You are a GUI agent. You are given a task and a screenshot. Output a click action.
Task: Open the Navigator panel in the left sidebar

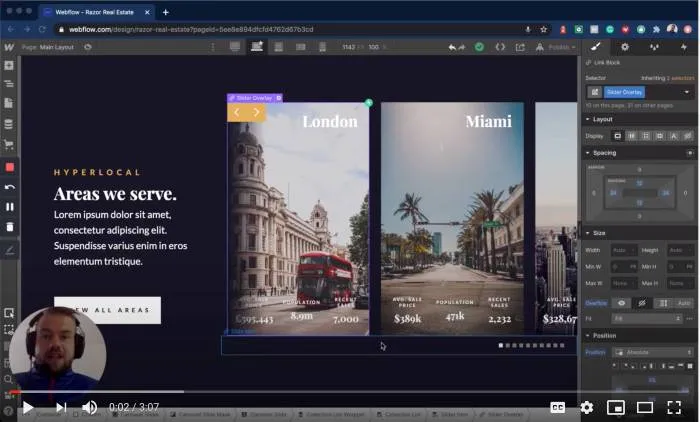(x=8, y=84)
